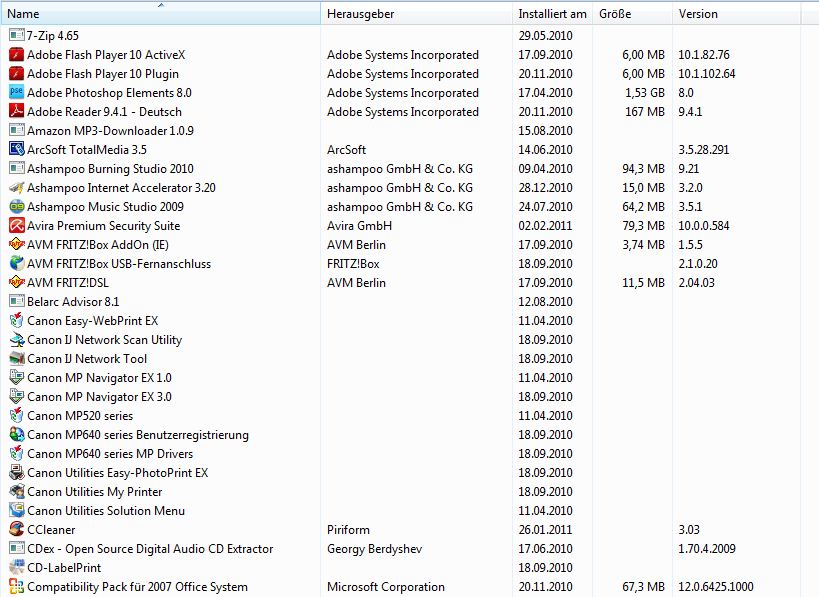Click the Belarc Advisor 8.1 icon
819x597 pixels.
tap(17, 301)
